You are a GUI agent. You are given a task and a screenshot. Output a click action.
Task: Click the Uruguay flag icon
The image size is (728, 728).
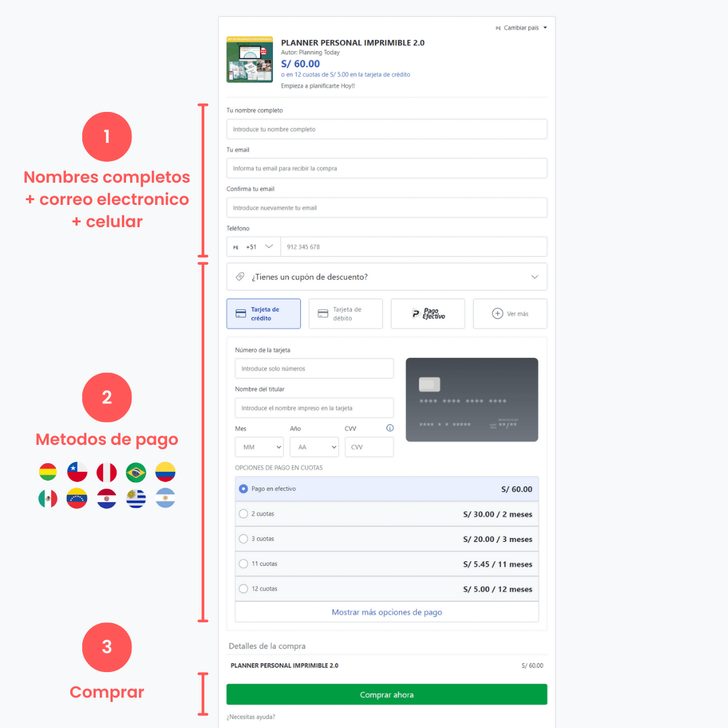(136, 499)
